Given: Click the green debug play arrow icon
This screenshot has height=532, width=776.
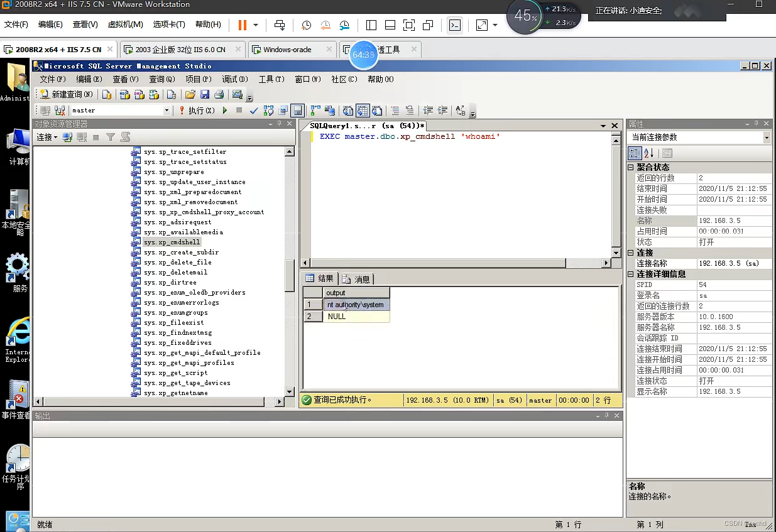Looking at the screenshot, I should click(x=225, y=111).
